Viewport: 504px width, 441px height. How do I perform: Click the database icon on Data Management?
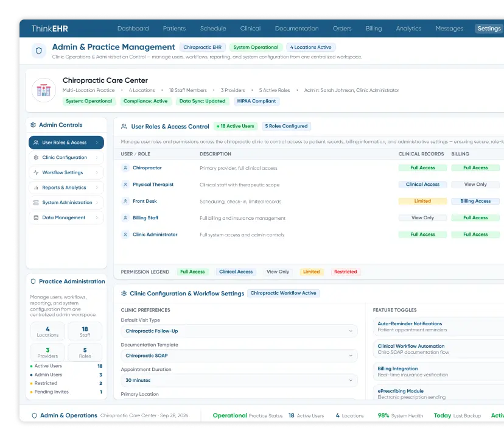(x=36, y=217)
